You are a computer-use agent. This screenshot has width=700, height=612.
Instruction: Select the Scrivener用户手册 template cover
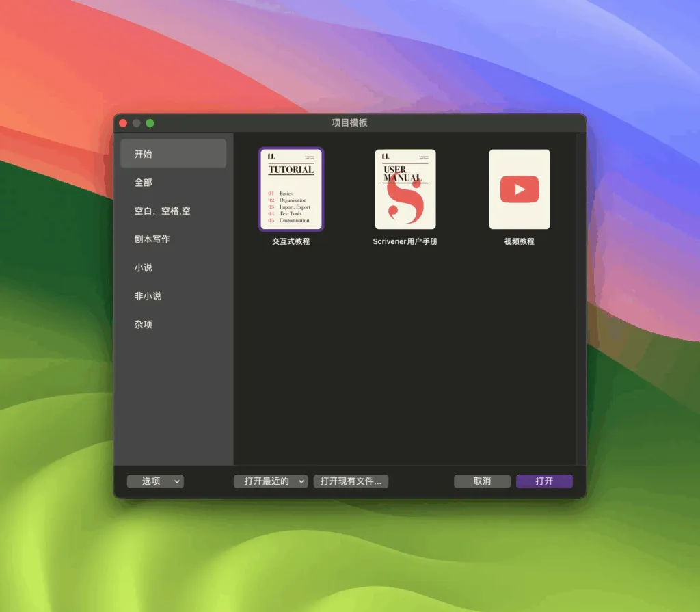(x=405, y=189)
